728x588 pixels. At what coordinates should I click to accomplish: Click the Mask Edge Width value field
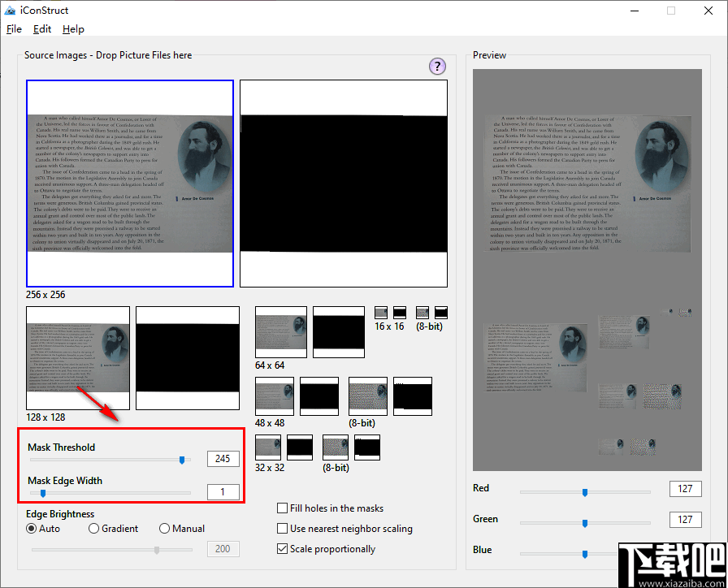(x=223, y=492)
